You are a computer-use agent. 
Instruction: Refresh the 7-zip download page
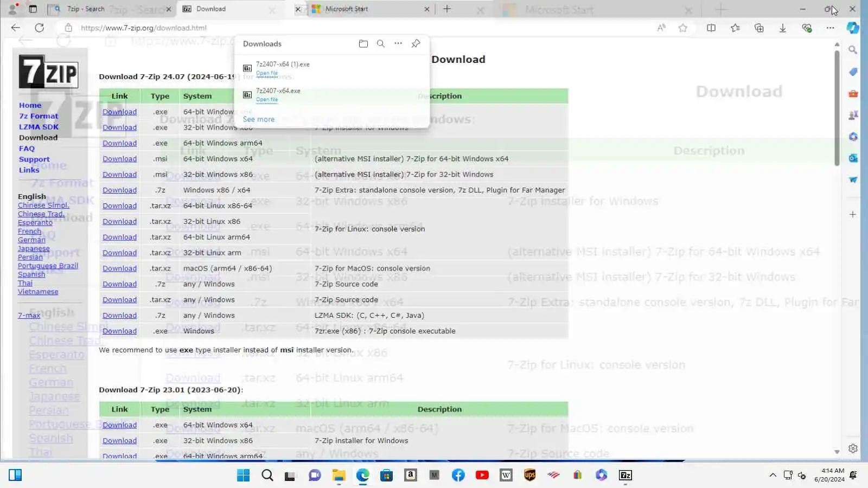pos(40,28)
